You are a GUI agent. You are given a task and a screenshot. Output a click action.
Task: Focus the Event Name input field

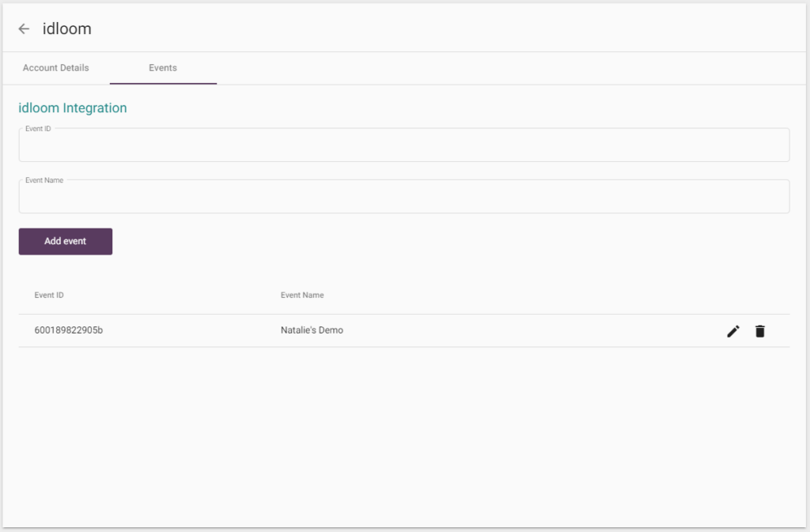click(404, 197)
